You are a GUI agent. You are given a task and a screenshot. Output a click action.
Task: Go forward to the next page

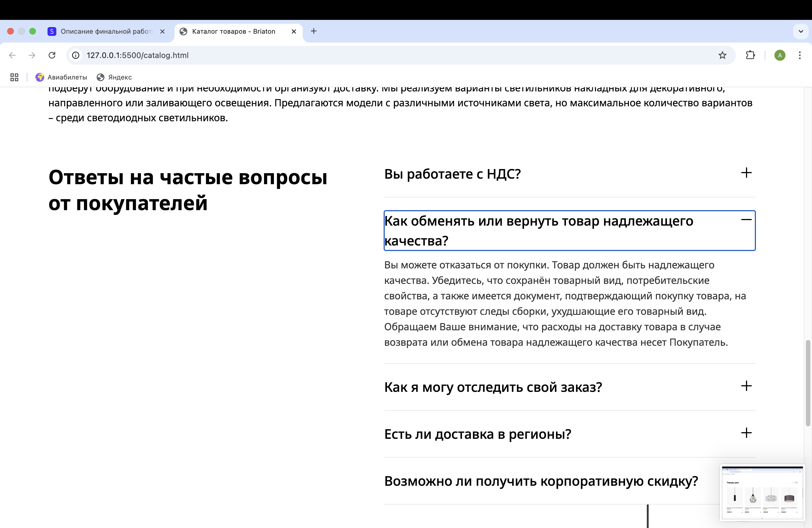click(32, 55)
